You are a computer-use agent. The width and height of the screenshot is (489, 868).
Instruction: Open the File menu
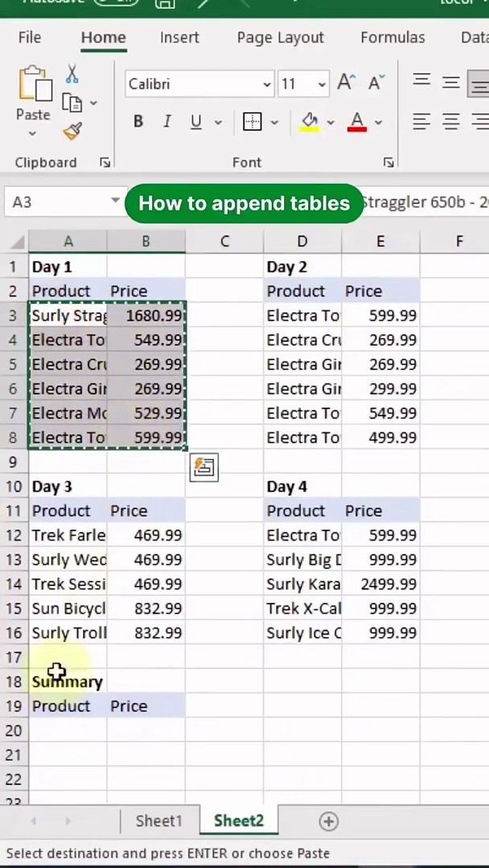pos(30,38)
